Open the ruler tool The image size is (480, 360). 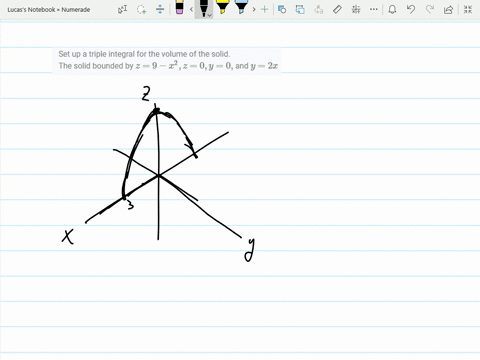(x=337, y=9)
